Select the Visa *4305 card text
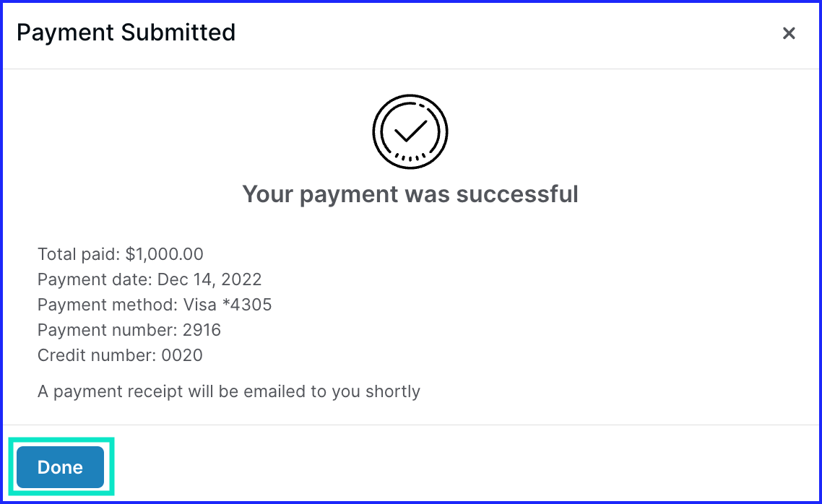The image size is (822, 504). point(228,305)
